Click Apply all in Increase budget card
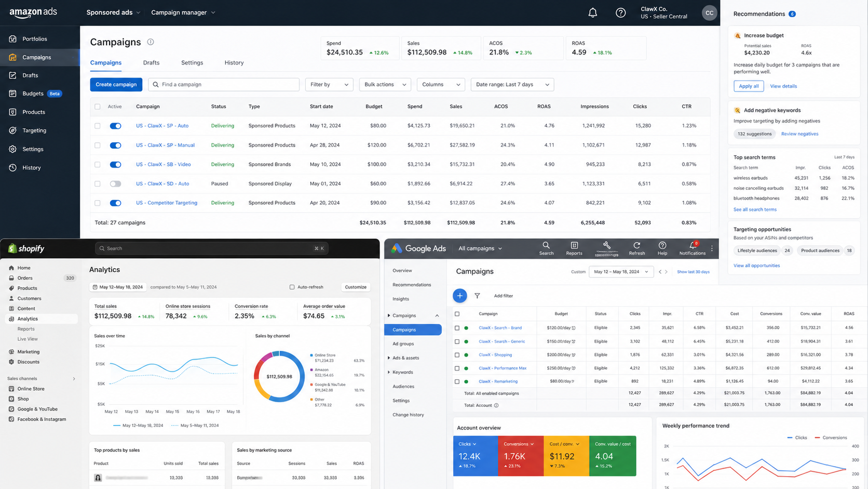This screenshot has height=489, width=868. click(749, 86)
